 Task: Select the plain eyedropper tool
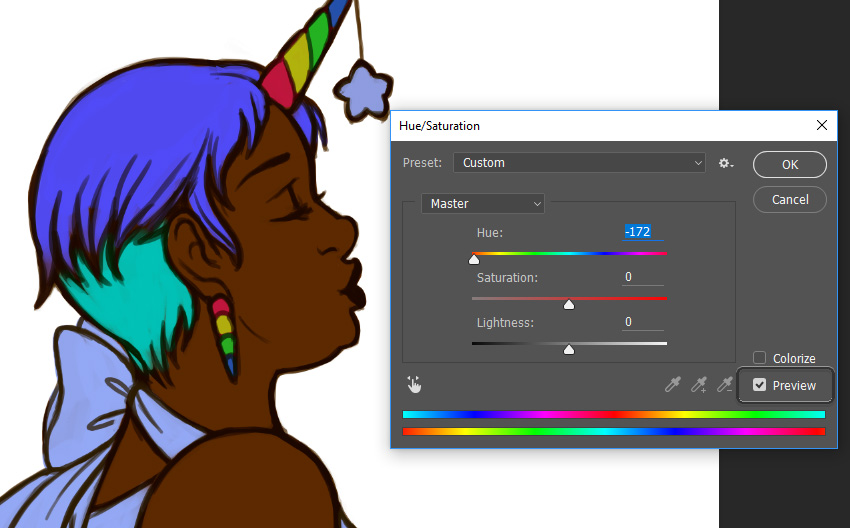tap(673, 385)
